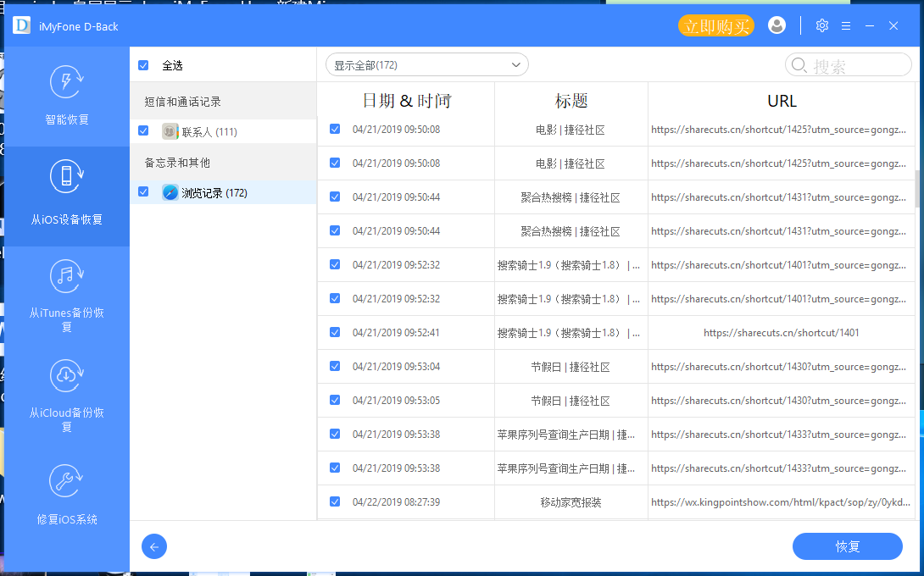Click the 搜索 search input field
This screenshot has height=576, width=924.
[x=856, y=66]
